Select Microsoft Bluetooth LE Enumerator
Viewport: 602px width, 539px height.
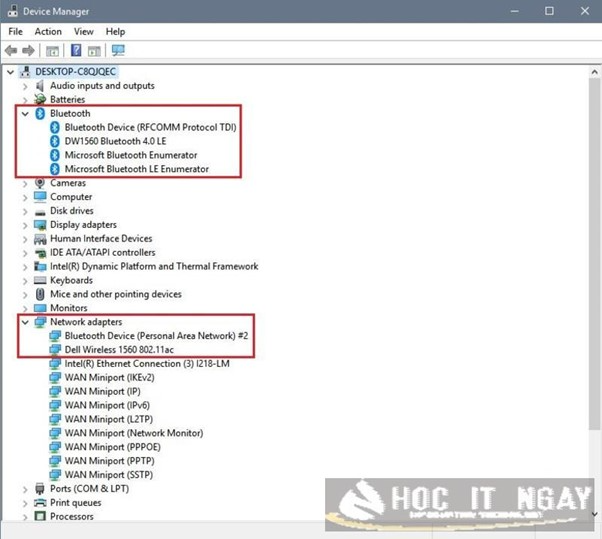point(137,169)
